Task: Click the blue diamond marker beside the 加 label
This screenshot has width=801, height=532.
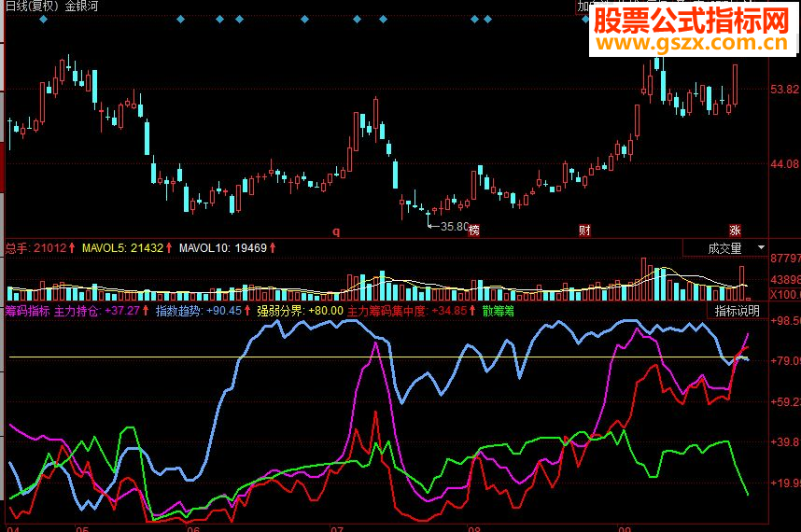Action: [x=585, y=20]
